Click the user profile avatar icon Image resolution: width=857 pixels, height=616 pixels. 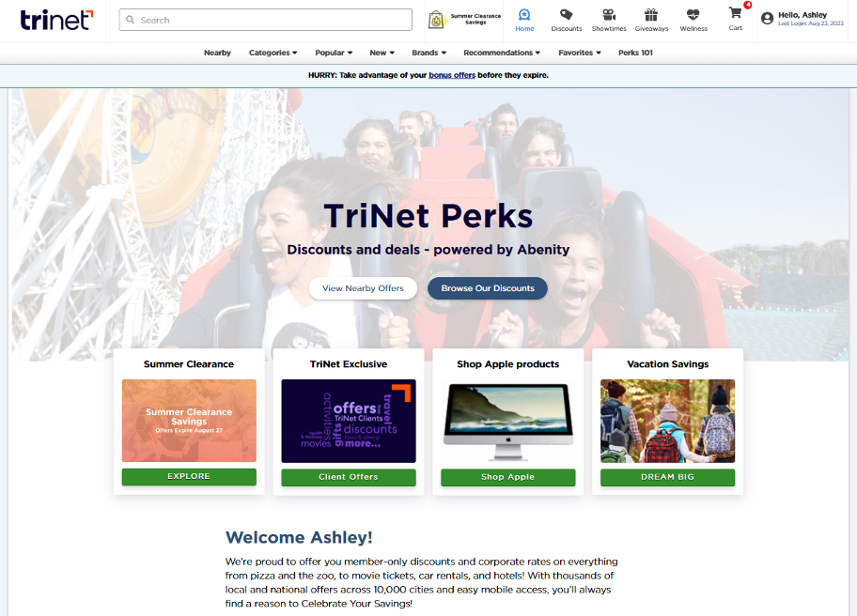(x=768, y=19)
